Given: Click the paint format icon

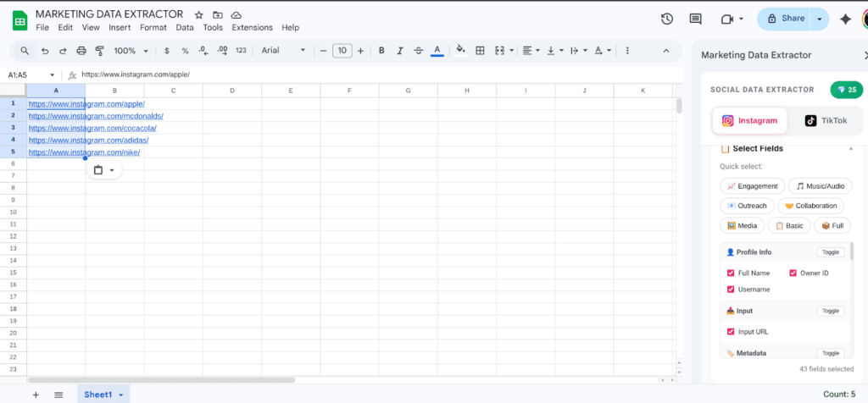Looking at the screenshot, I should [x=100, y=51].
